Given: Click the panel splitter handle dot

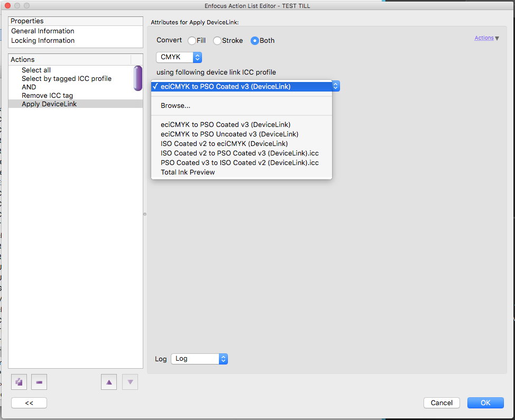Looking at the screenshot, I should pos(145,214).
